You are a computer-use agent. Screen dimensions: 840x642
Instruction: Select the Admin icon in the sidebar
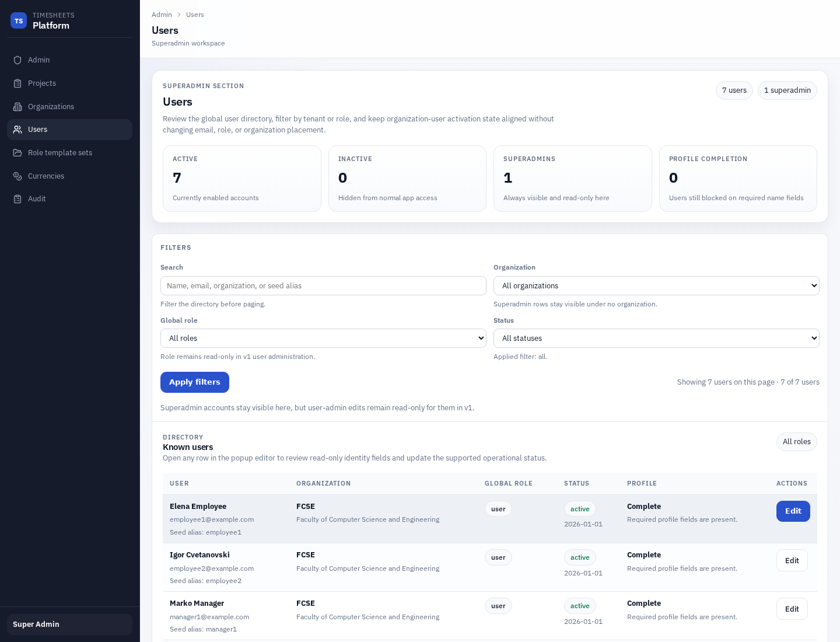(x=18, y=60)
